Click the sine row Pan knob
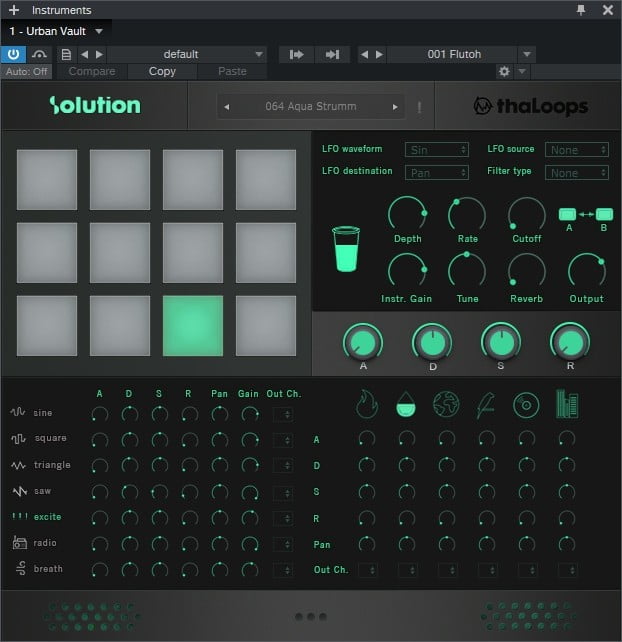The width and height of the screenshot is (622, 642). [220, 414]
